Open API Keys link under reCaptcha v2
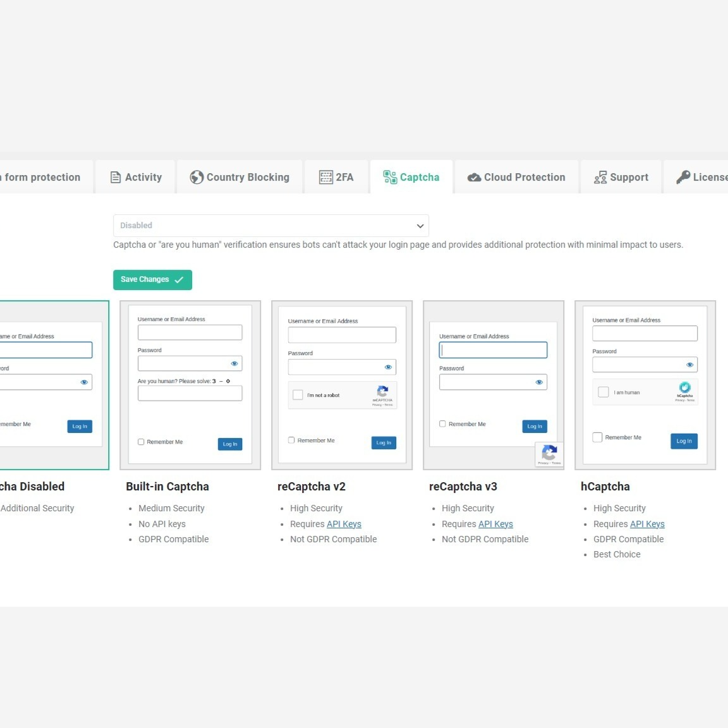The width and height of the screenshot is (728, 728). tap(344, 524)
